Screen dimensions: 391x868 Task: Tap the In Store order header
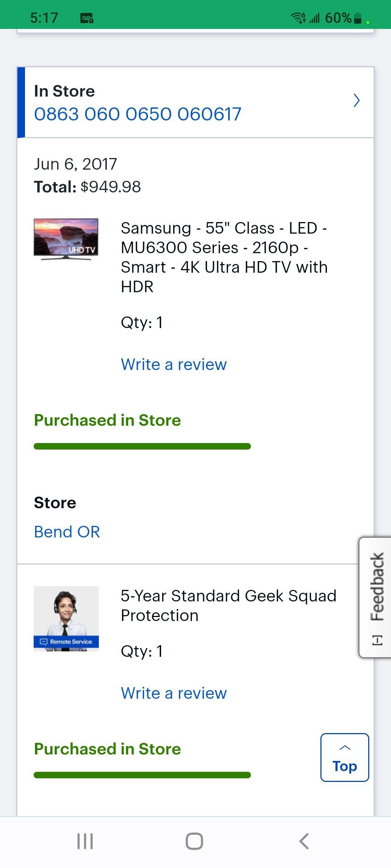click(x=64, y=91)
